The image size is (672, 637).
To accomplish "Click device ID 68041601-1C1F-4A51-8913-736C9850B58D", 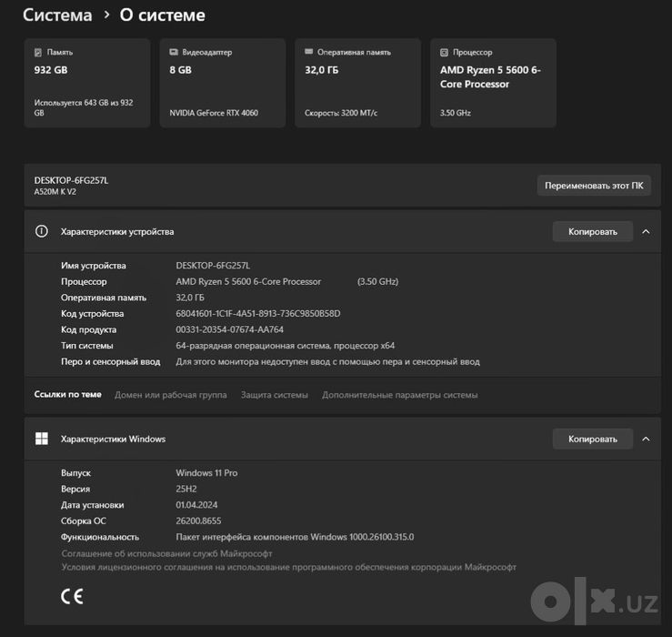I will click(258, 314).
